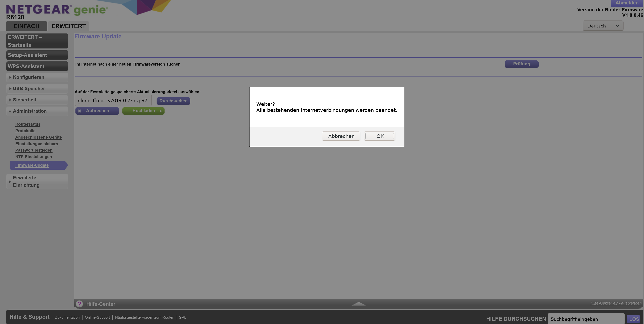Click Hilfe-Center ein-/ausblenden link
This screenshot has width=644, height=324.
coord(616,303)
